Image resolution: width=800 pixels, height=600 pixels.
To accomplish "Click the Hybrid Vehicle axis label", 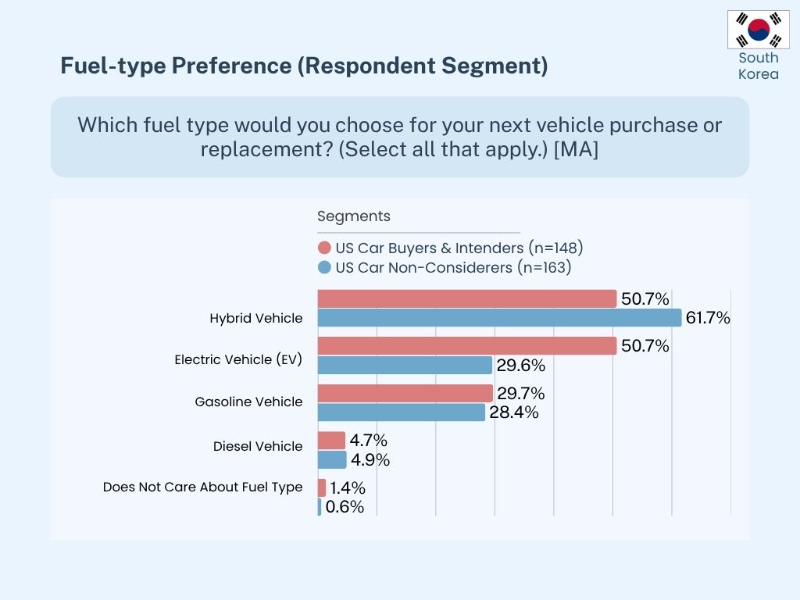I will pos(255,318).
